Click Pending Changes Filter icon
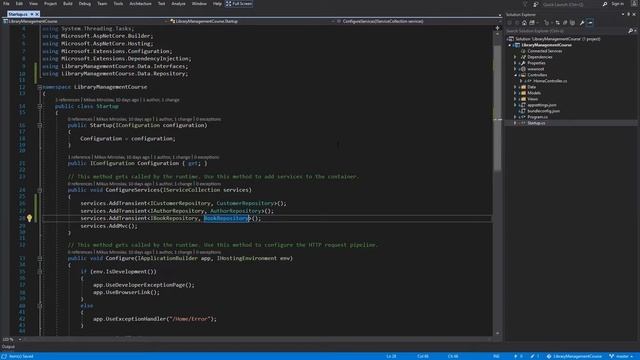 547,23
